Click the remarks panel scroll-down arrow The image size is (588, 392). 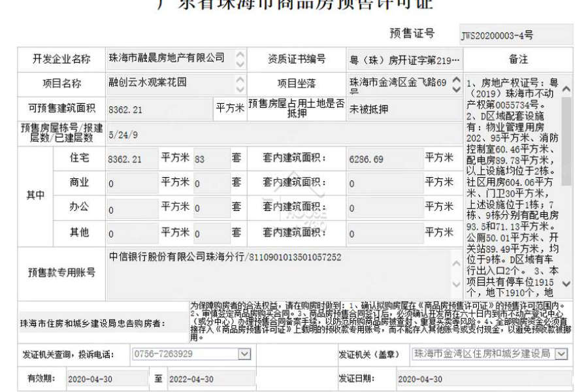tap(566, 284)
